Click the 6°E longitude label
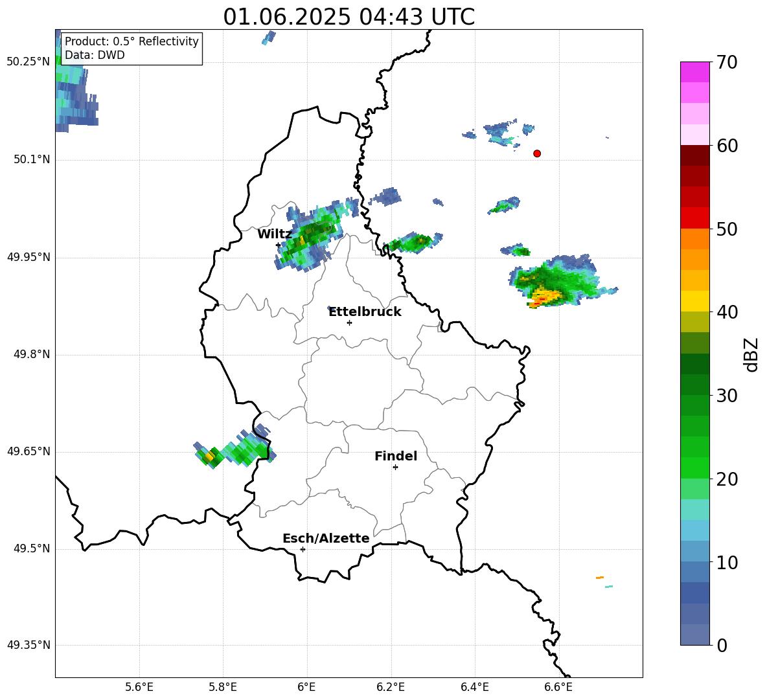The width and height of the screenshot is (767, 700). point(306,687)
